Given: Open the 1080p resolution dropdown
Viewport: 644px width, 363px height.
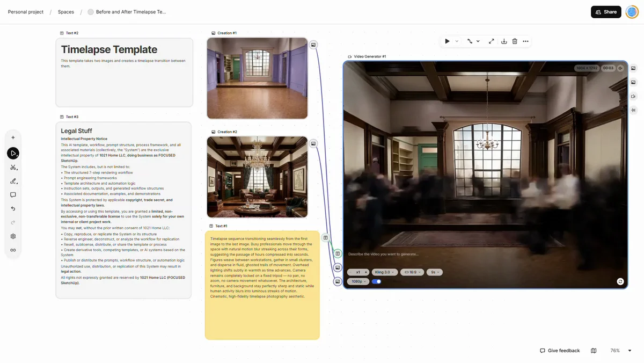Looking at the screenshot, I should 357,281.
